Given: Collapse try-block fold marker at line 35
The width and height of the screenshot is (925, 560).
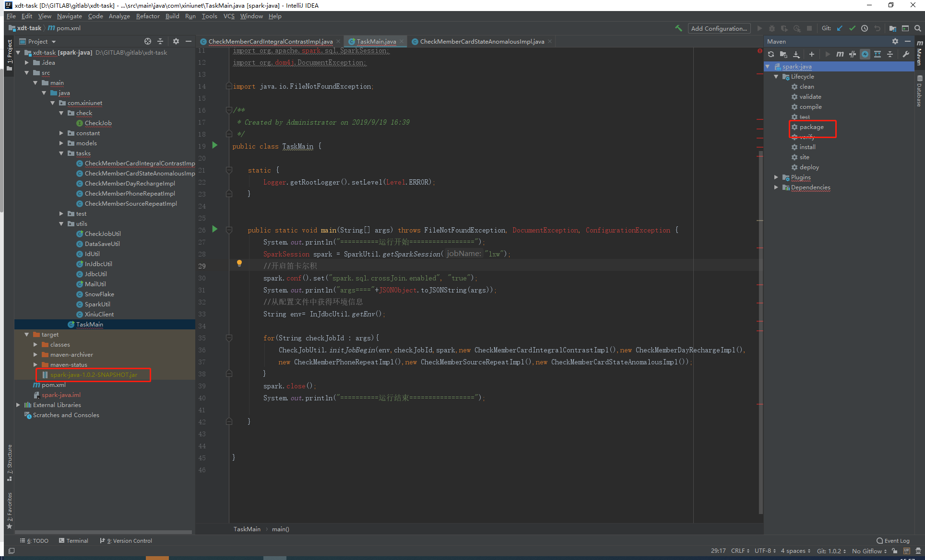Looking at the screenshot, I should pos(229,338).
